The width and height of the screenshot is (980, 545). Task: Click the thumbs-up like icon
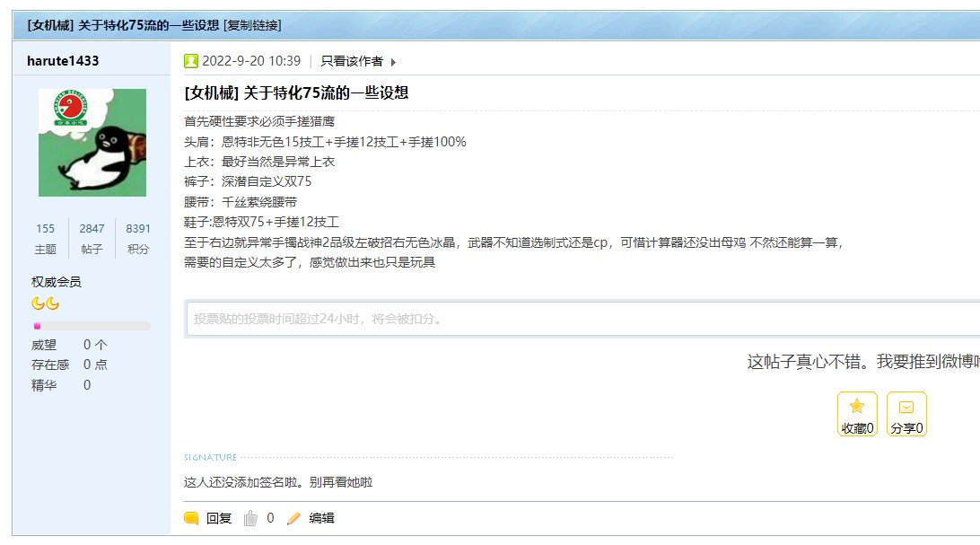click(250, 517)
